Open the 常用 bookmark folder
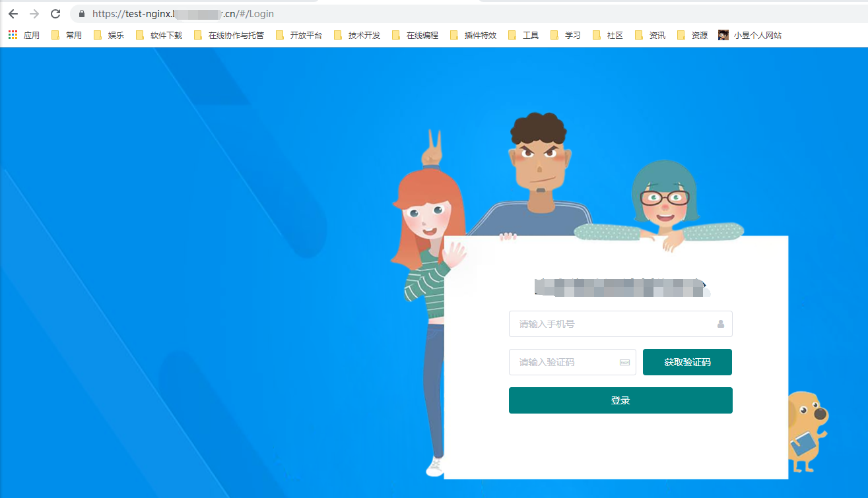Screen dimensions: 868x498 point(67,36)
